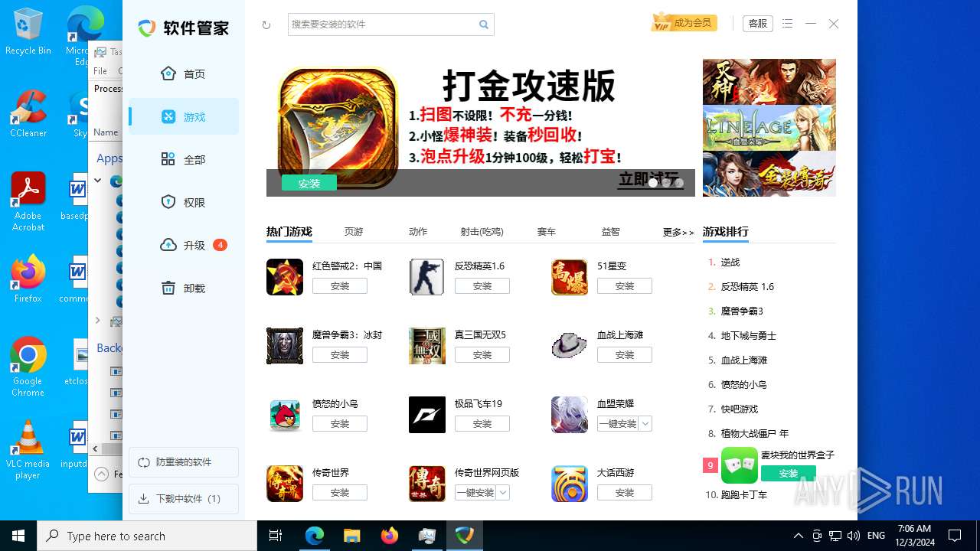Click the 51星变 game icon
The height and width of the screenshot is (551, 980).
pyautogui.click(x=570, y=277)
